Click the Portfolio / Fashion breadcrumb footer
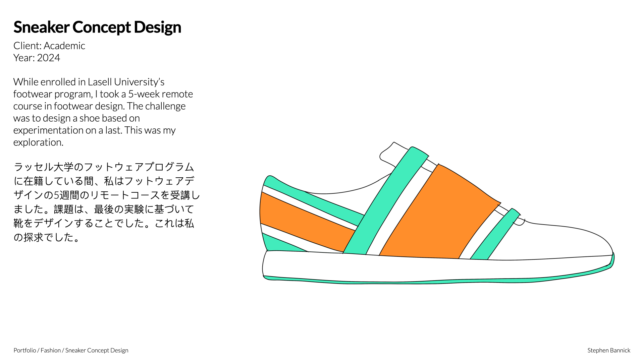 (x=71, y=350)
